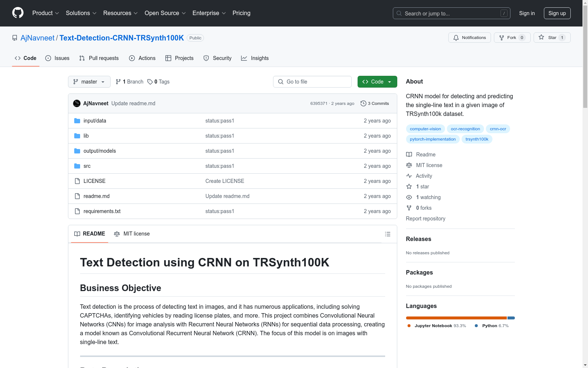Click the watching eye icon
This screenshot has height=368, width=588.
[x=409, y=197]
